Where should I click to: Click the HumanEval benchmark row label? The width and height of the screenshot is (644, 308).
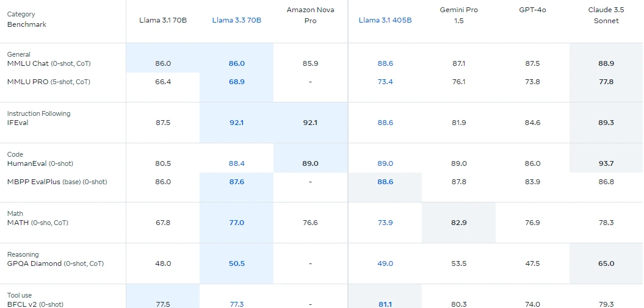point(40,163)
